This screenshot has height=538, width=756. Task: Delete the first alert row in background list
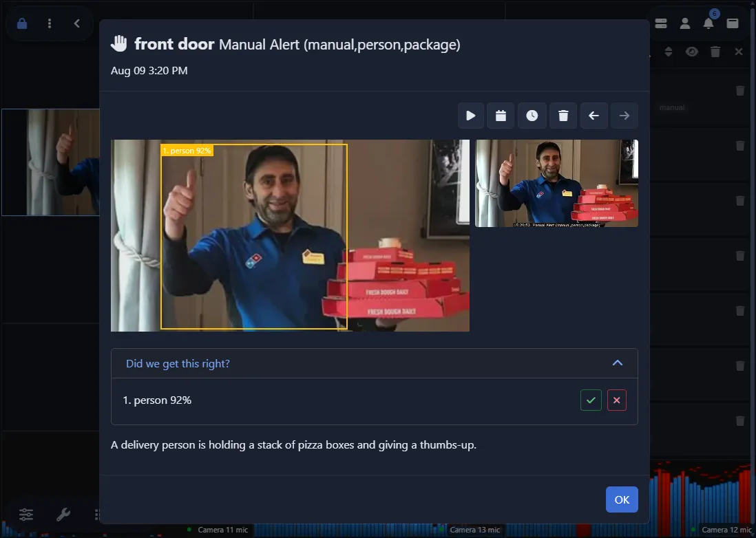point(740,91)
